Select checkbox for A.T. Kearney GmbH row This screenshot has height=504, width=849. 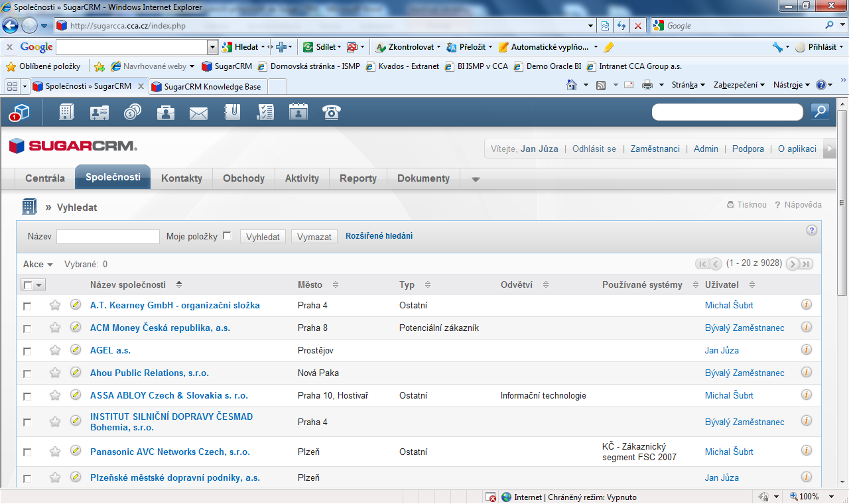pos(27,306)
